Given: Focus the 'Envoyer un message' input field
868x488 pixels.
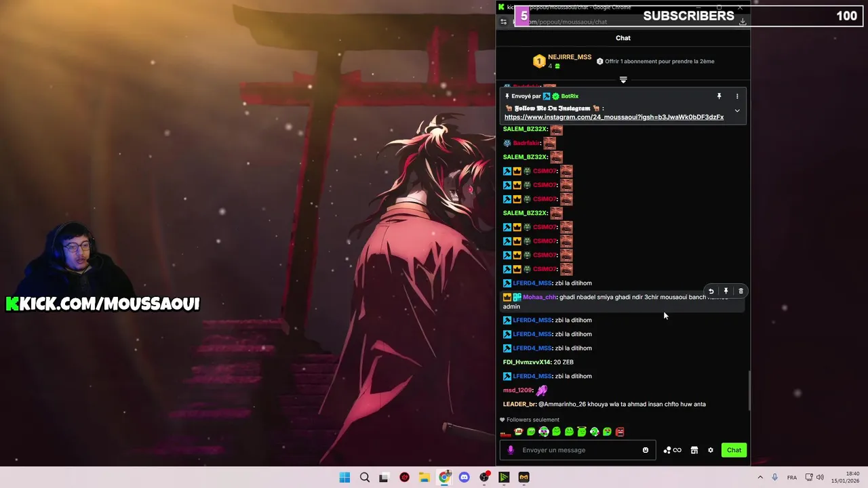Looking at the screenshot, I should click(x=578, y=450).
